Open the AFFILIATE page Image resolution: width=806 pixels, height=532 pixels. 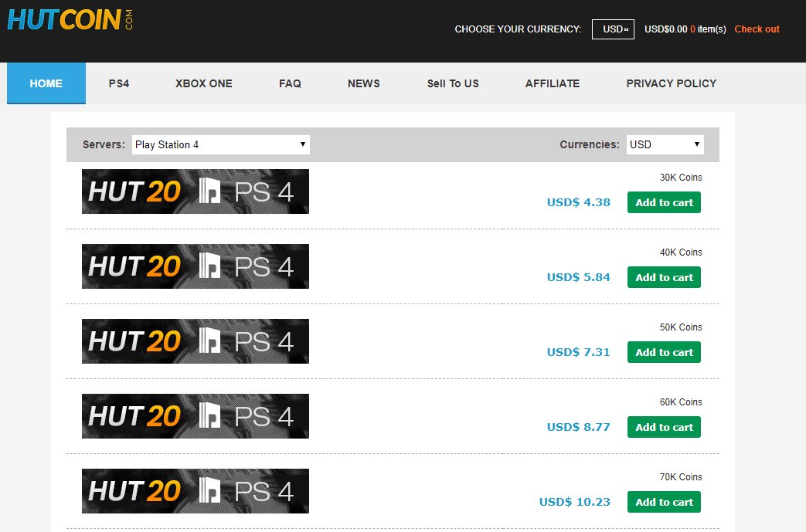point(552,83)
